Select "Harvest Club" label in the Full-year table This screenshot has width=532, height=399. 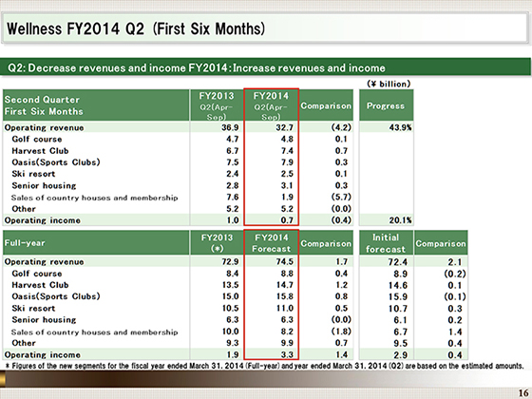[40, 285]
